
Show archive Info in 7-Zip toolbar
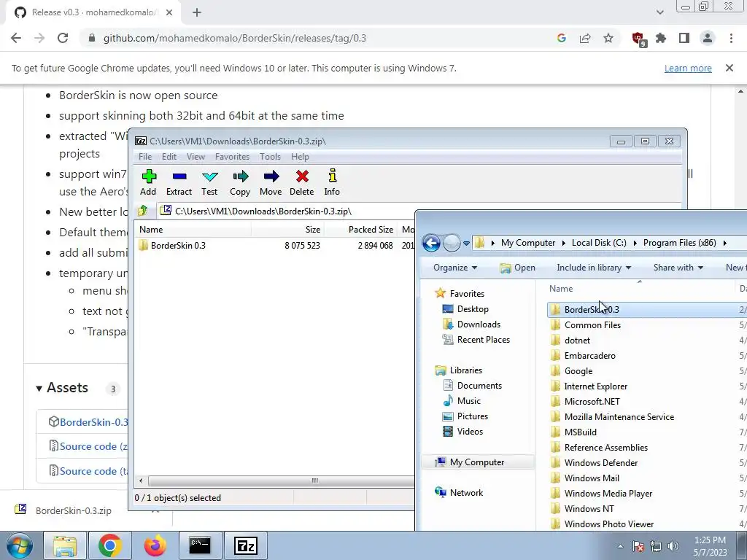(332, 182)
